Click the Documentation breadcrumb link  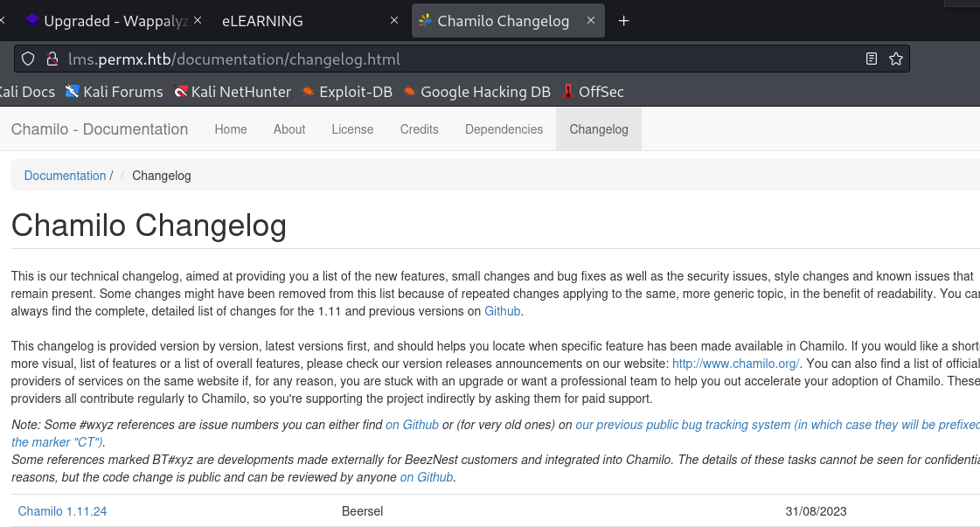65,176
